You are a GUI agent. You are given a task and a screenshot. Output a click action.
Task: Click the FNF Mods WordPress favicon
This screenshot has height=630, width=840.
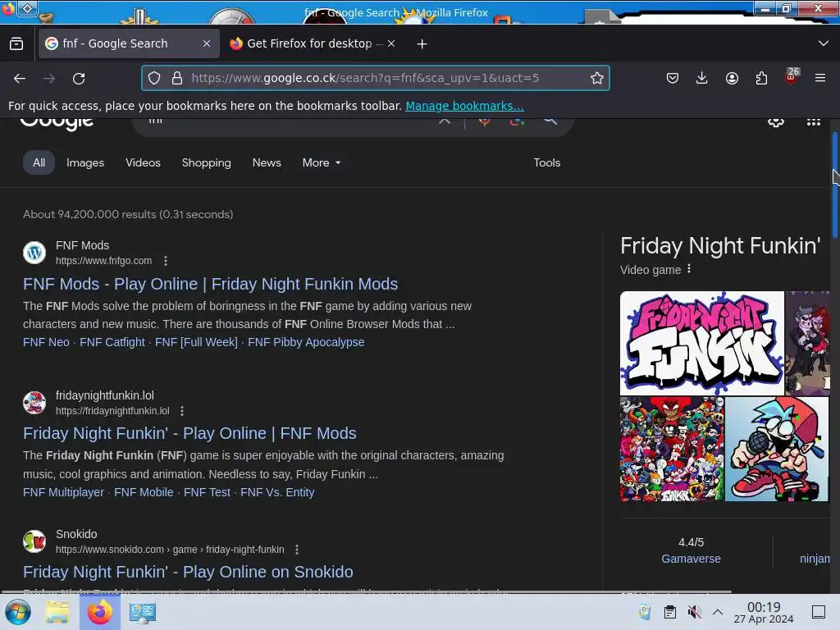(x=34, y=253)
